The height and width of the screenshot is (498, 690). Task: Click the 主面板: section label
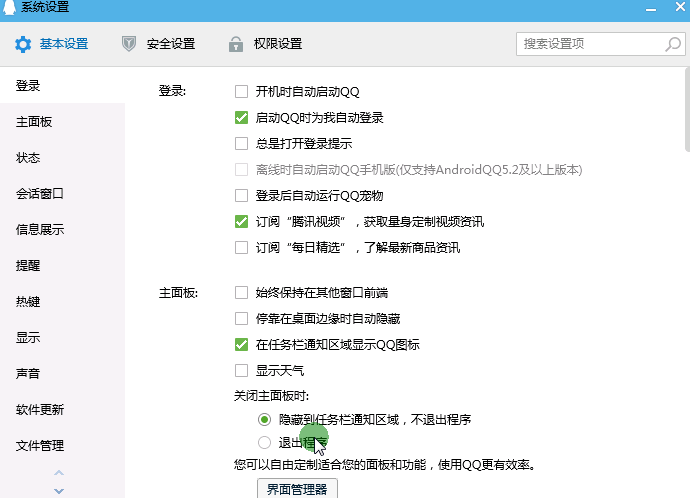point(178,293)
